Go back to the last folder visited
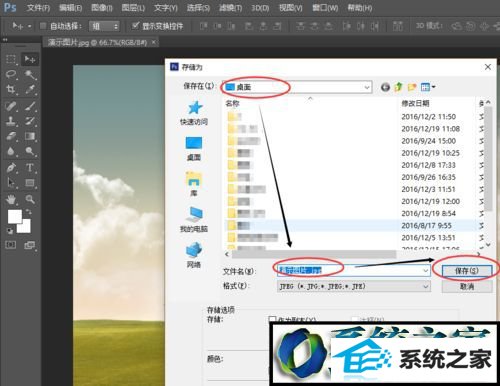This screenshot has height=386, width=500. pyautogui.click(x=385, y=87)
